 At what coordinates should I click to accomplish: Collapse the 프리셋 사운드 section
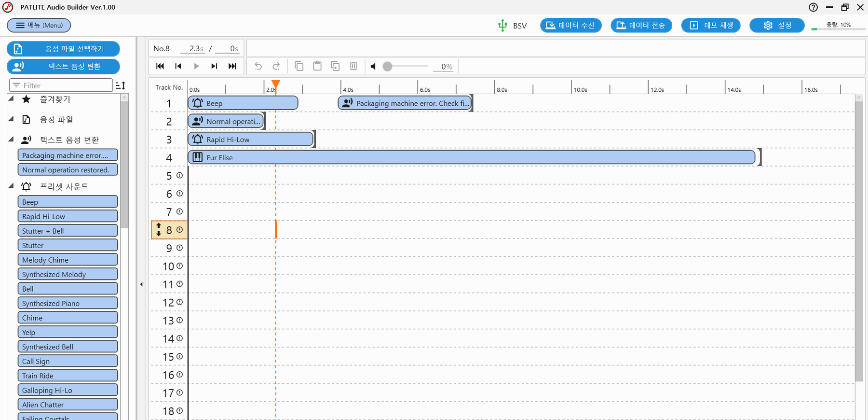coord(11,186)
